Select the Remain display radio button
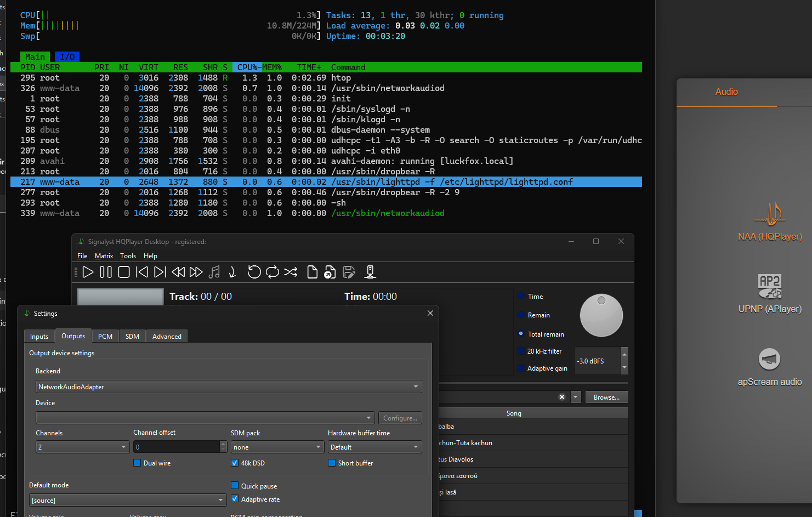 click(x=521, y=315)
